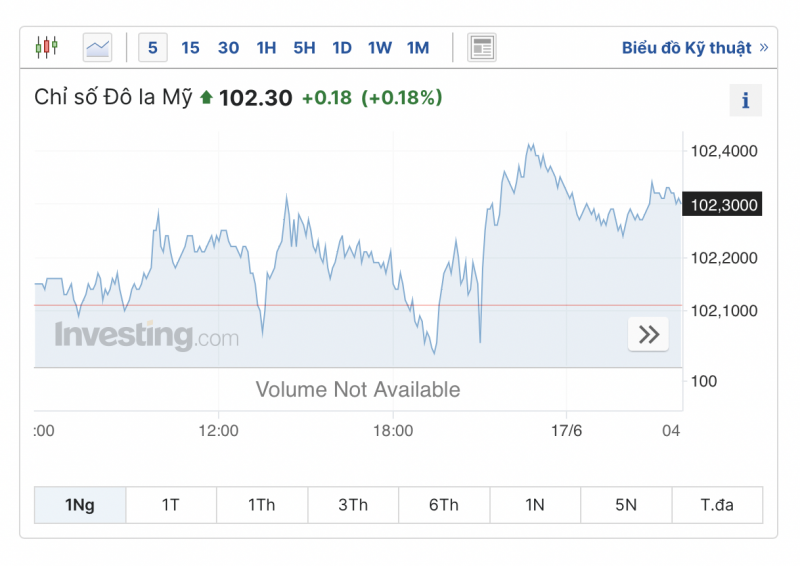Open the news panel icon in toolbar
The width and height of the screenshot is (800, 566).
pos(482,47)
